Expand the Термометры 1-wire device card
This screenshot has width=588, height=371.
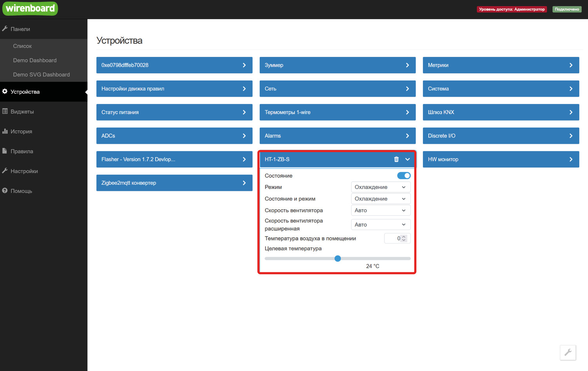[x=337, y=112]
